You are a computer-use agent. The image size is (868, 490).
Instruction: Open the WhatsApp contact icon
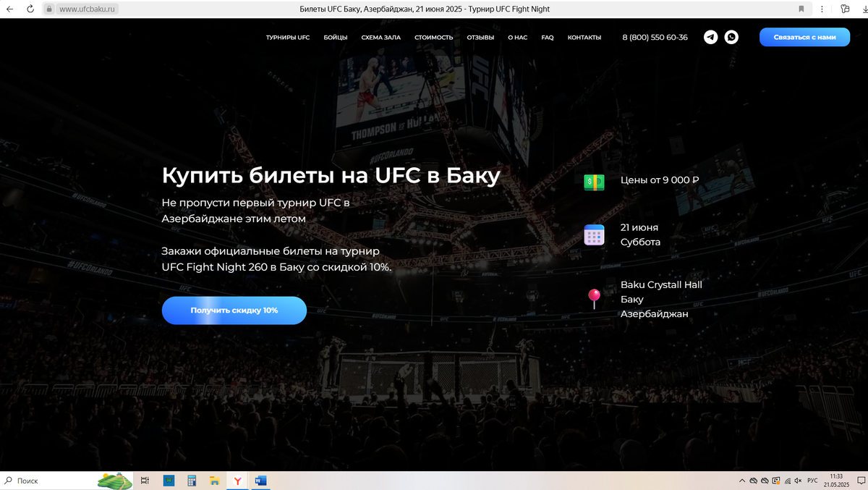click(x=731, y=37)
